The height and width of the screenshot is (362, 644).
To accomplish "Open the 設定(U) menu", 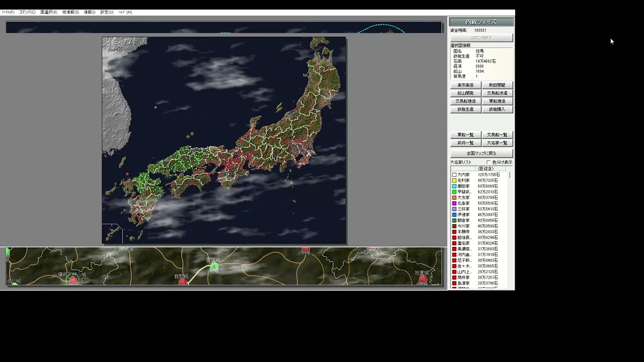I will coord(107,12).
